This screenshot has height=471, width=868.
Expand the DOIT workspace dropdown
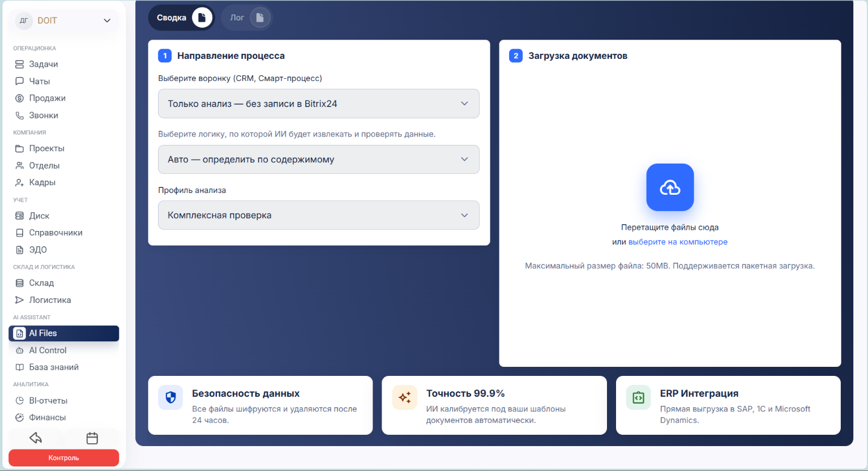point(107,21)
